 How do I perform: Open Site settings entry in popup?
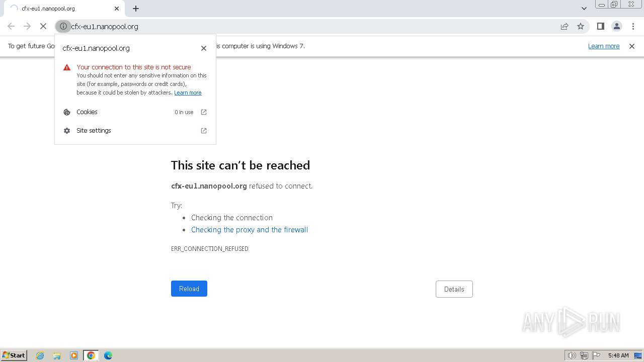[135, 131]
